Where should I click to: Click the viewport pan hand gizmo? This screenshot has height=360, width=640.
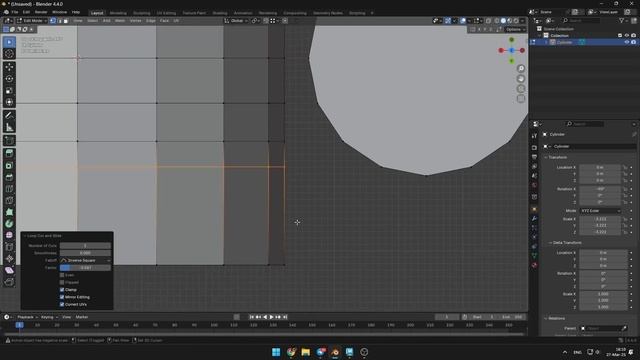coord(521,78)
